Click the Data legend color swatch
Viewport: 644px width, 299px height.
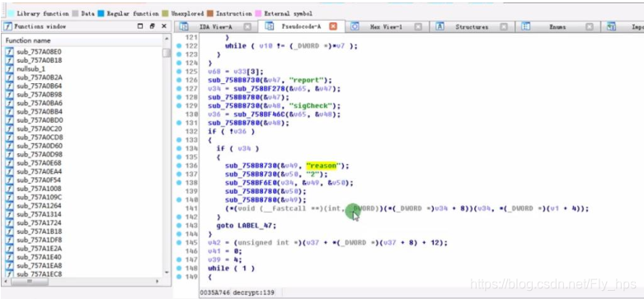coord(75,13)
